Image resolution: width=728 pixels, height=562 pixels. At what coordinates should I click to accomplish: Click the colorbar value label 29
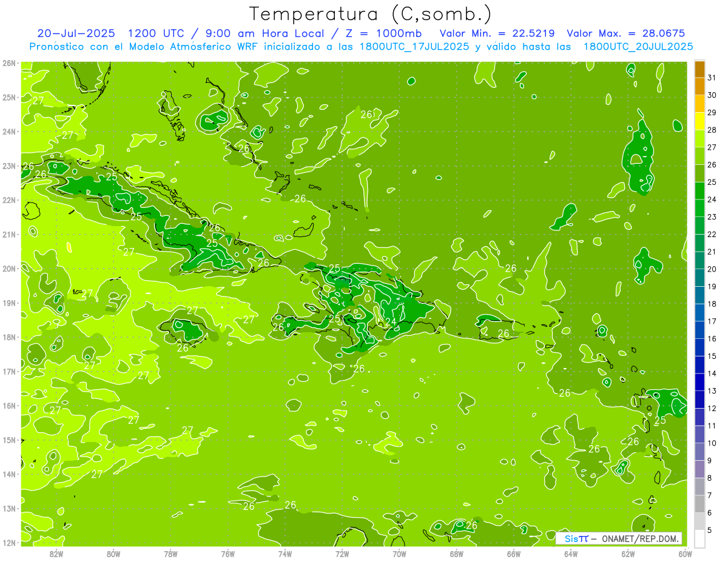tap(712, 113)
